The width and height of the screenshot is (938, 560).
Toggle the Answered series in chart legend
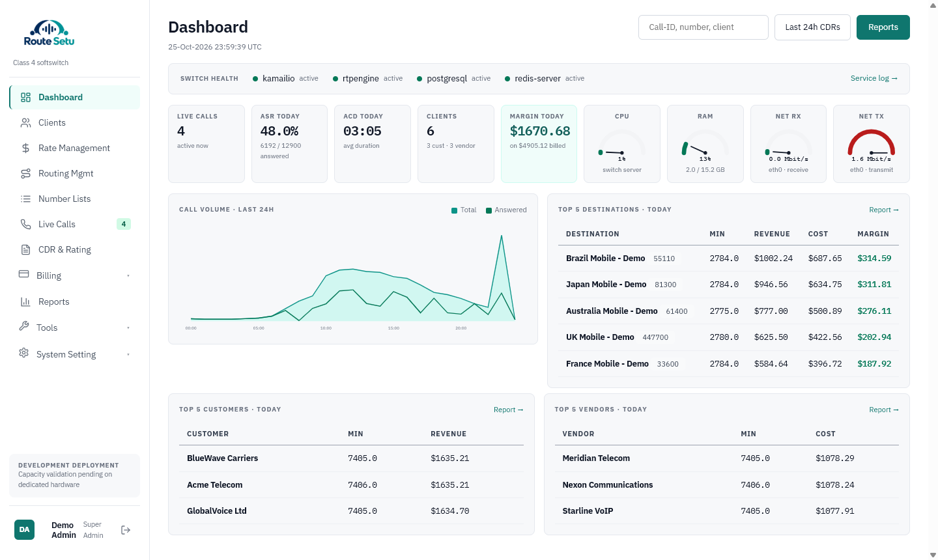(x=506, y=210)
